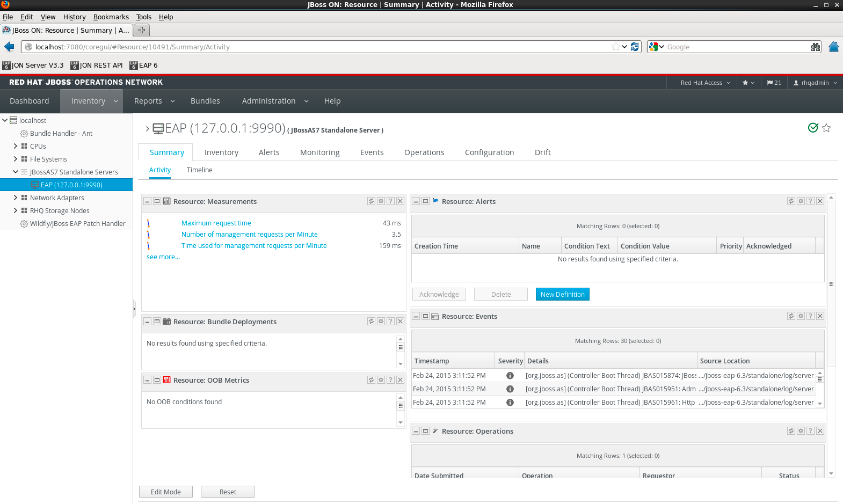Click the favorite star next to EAP resource

826,128
